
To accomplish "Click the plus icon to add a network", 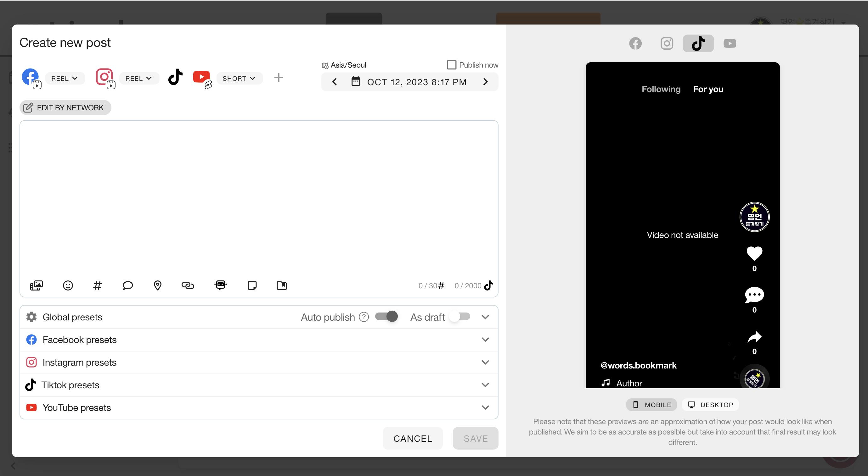I will (278, 78).
